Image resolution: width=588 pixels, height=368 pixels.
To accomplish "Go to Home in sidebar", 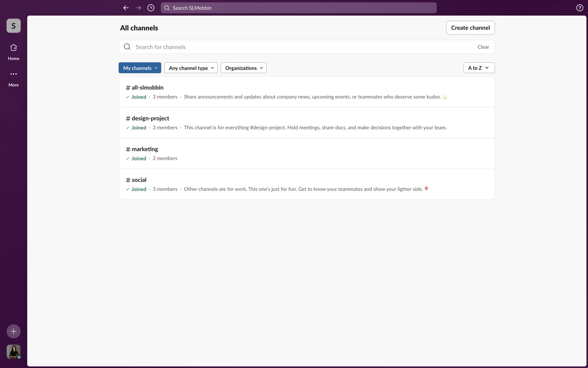I will point(13,52).
